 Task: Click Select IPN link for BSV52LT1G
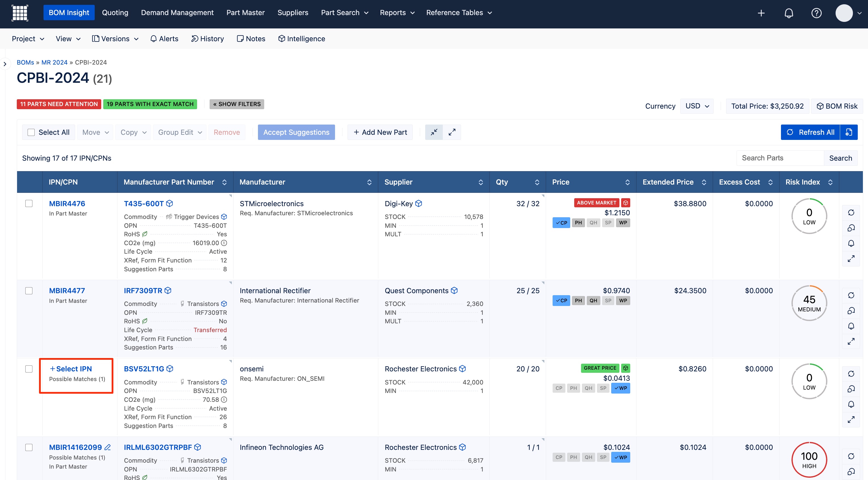[x=71, y=369]
